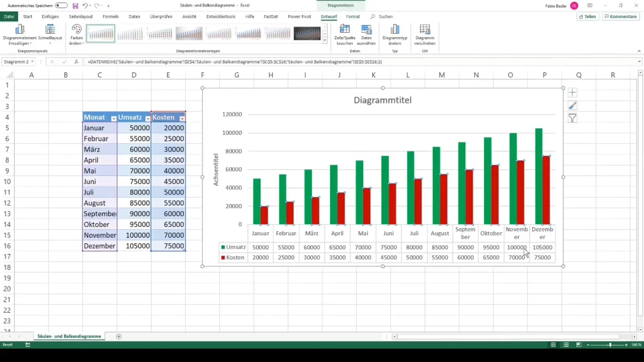The height and width of the screenshot is (362, 644).
Task: Click the Kommentare button
Action: click(x=621, y=16)
